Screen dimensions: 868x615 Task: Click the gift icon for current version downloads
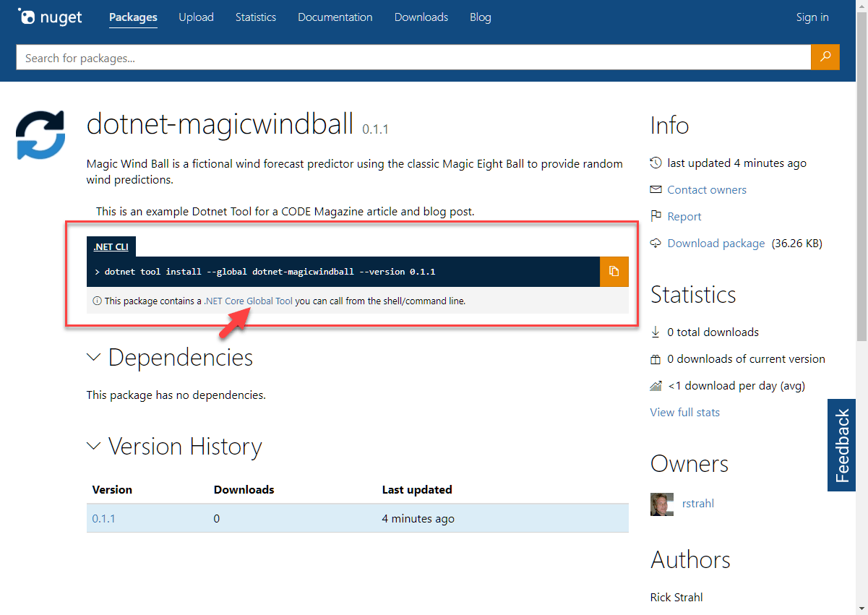tap(656, 358)
